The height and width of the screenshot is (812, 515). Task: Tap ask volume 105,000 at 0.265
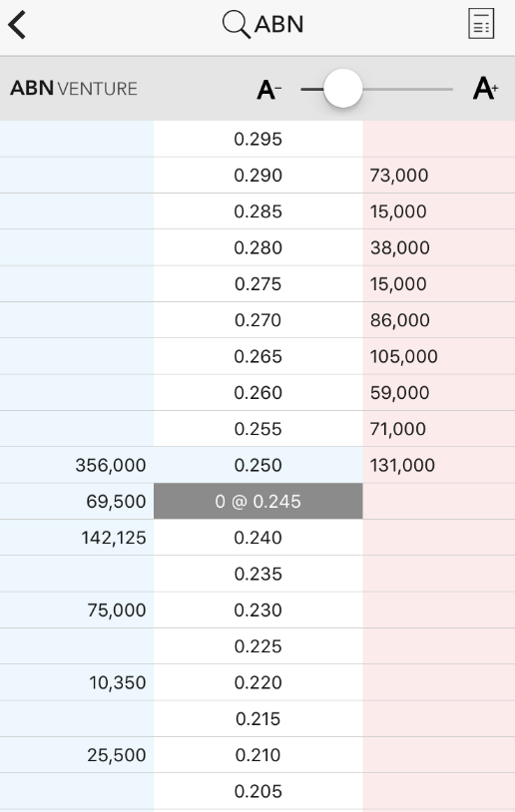point(403,356)
